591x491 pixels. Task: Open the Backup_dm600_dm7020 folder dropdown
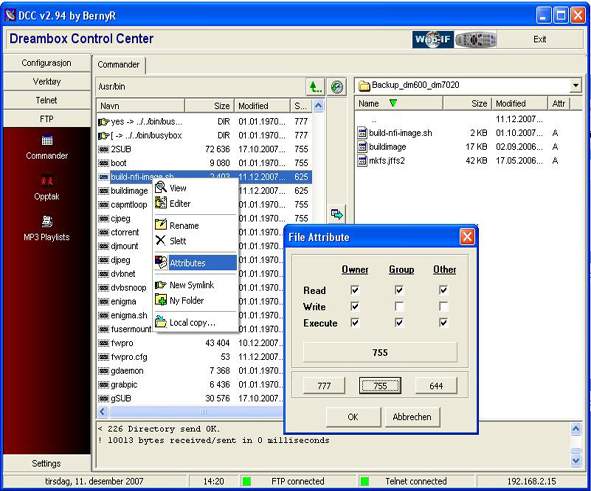point(576,85)
